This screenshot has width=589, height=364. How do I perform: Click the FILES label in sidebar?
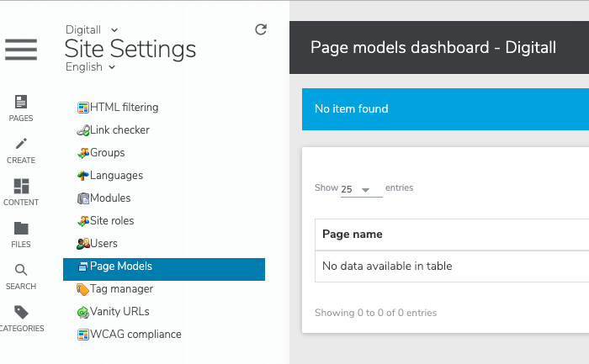pyautogui.click(x=21, y=245)
